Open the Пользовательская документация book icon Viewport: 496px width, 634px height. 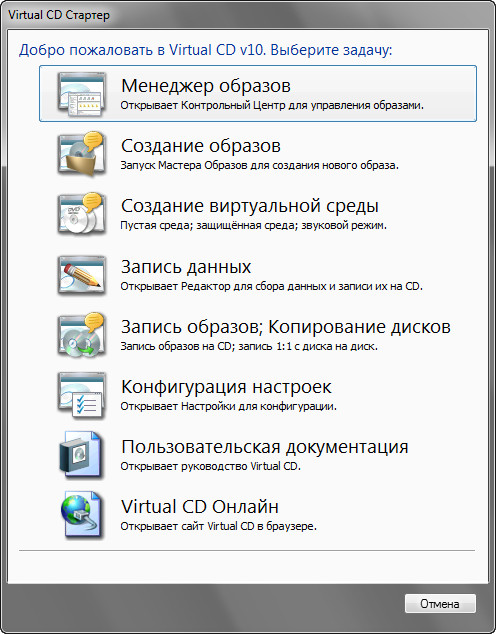(x=80, y=455)
